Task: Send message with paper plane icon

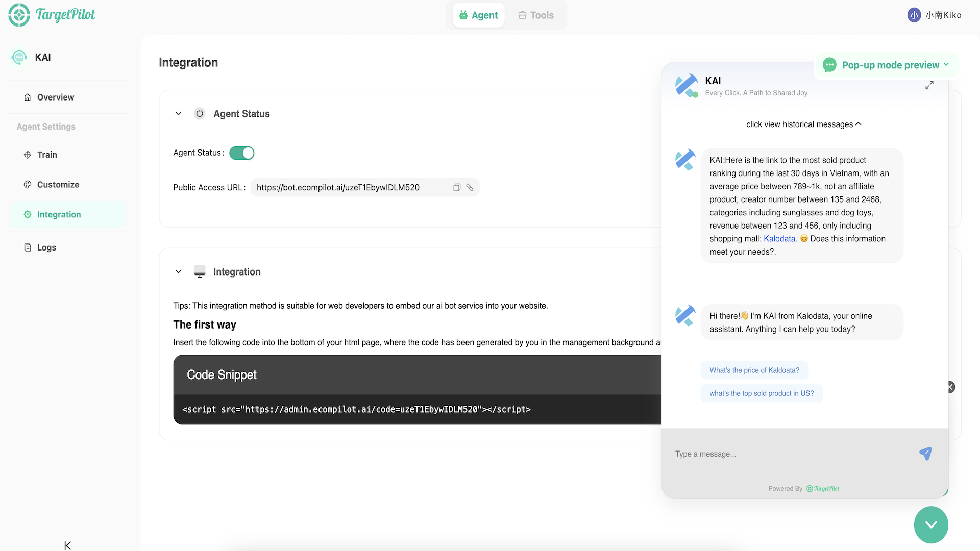Action: [925, 453]
